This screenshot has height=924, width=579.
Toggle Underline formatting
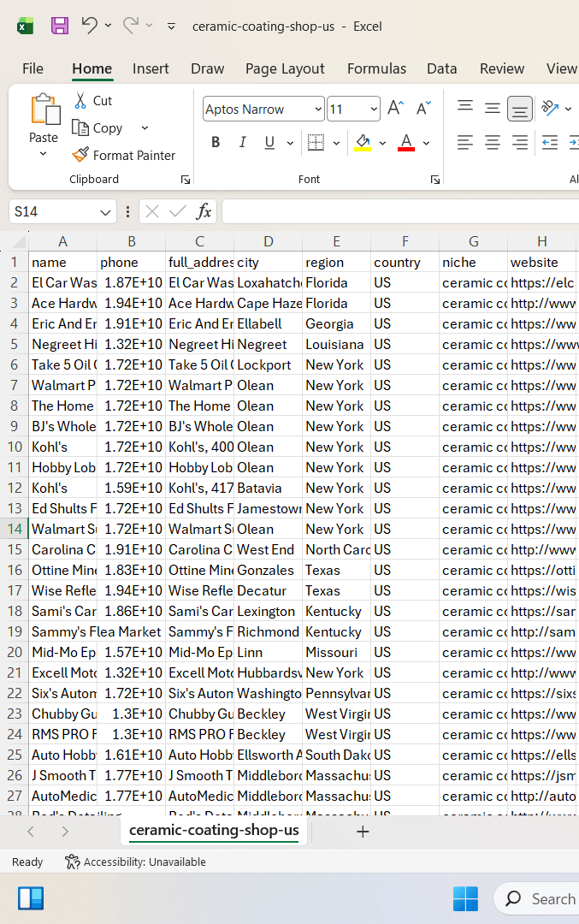(269, 143)
